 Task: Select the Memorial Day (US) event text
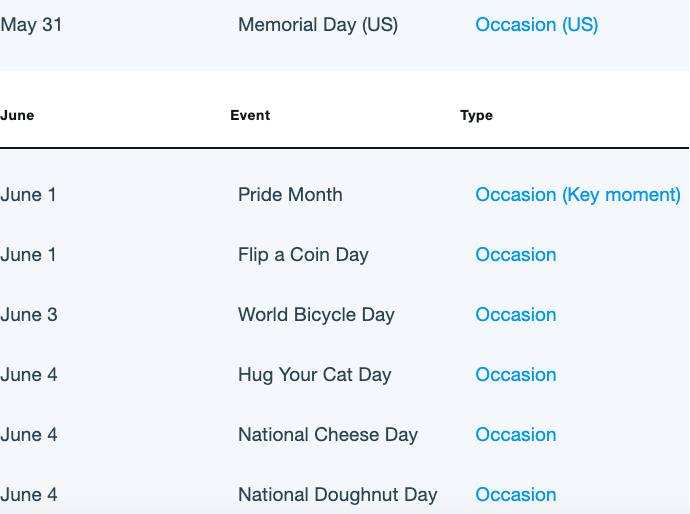[x=318, y=25]
